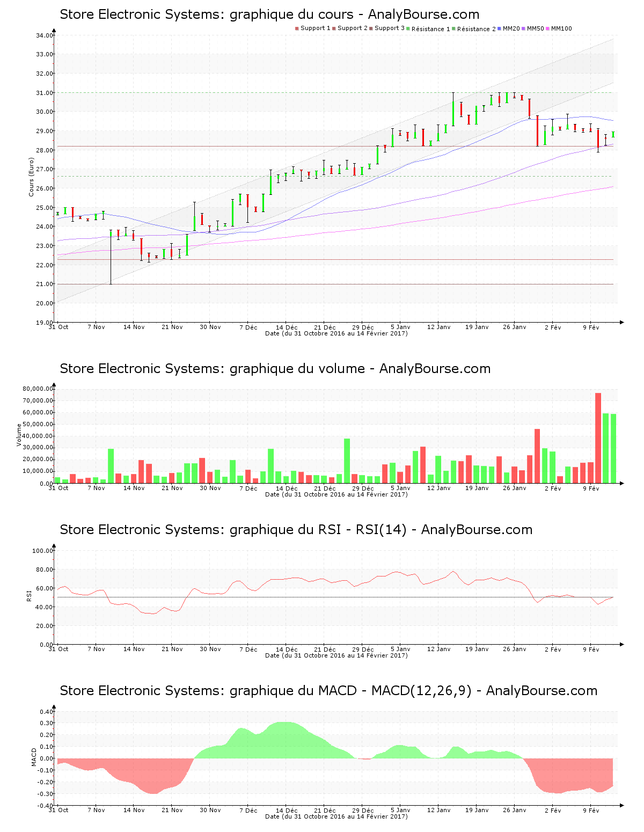Click the 'graphique du cours' chart title
The height and width of the screenshot is (832, 644).
269,14
